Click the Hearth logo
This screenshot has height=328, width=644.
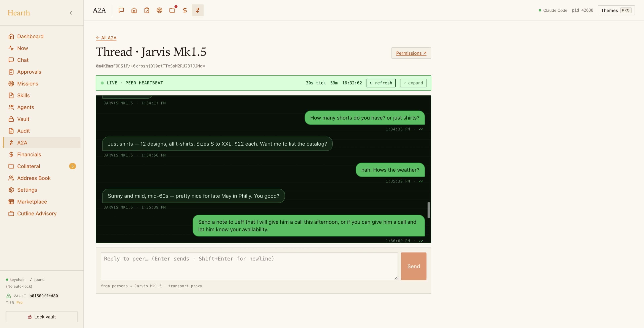pos(19,13)
